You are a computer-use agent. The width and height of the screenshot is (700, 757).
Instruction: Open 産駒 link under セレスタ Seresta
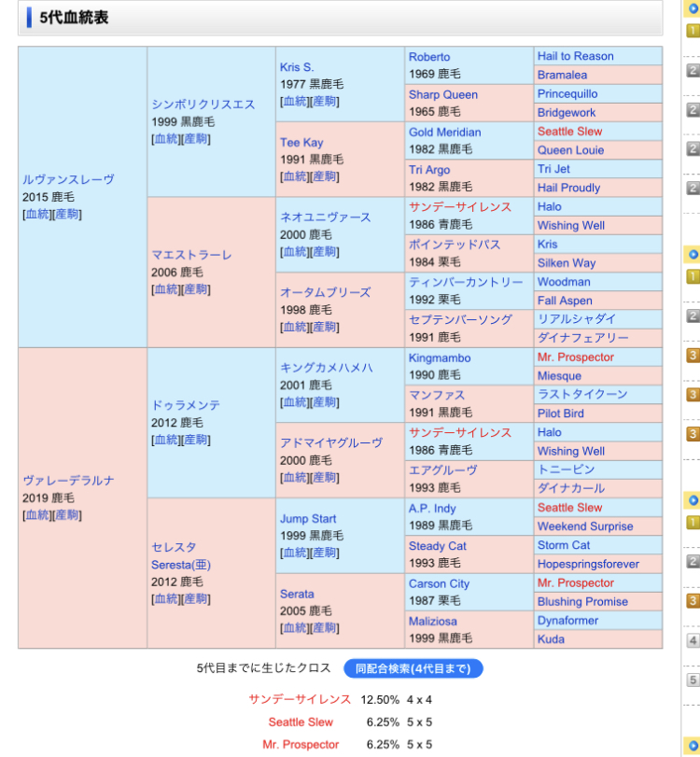pos(196,598)
